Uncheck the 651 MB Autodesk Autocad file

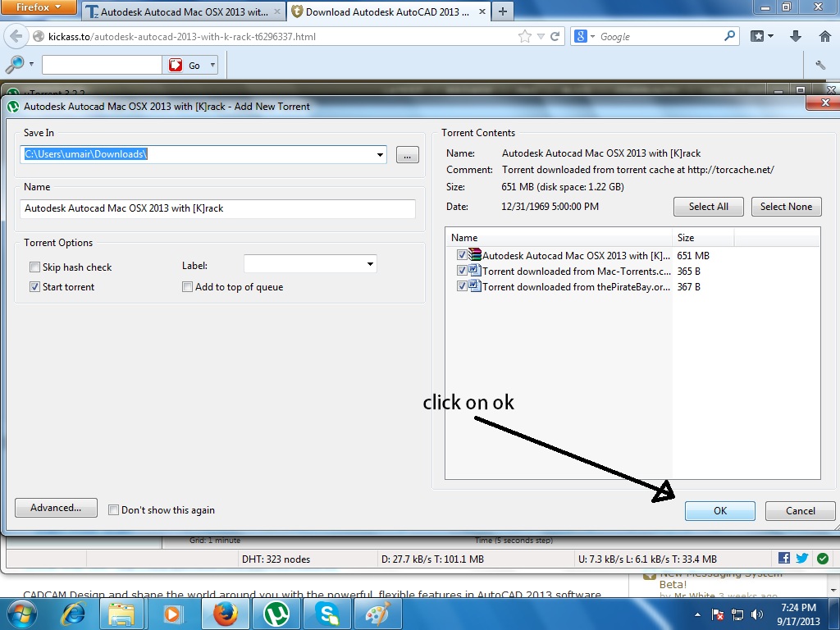[462, 255]
